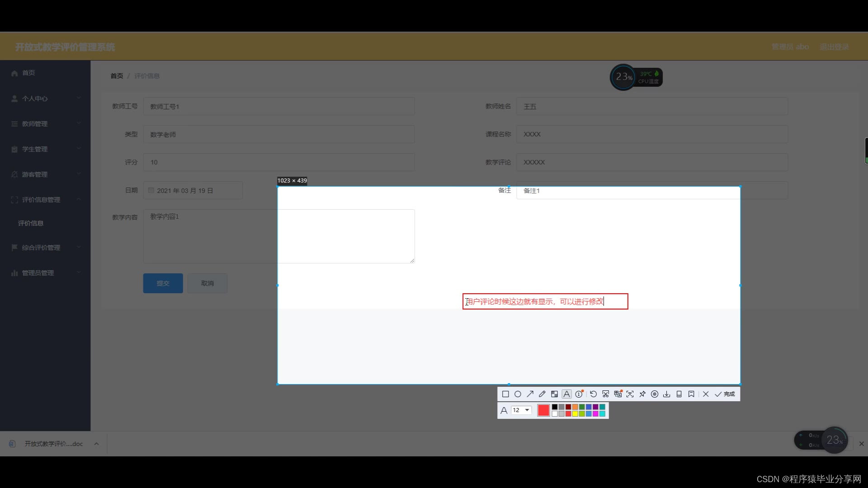
Task: Select the text annotation tool
Action: (566, 394)
